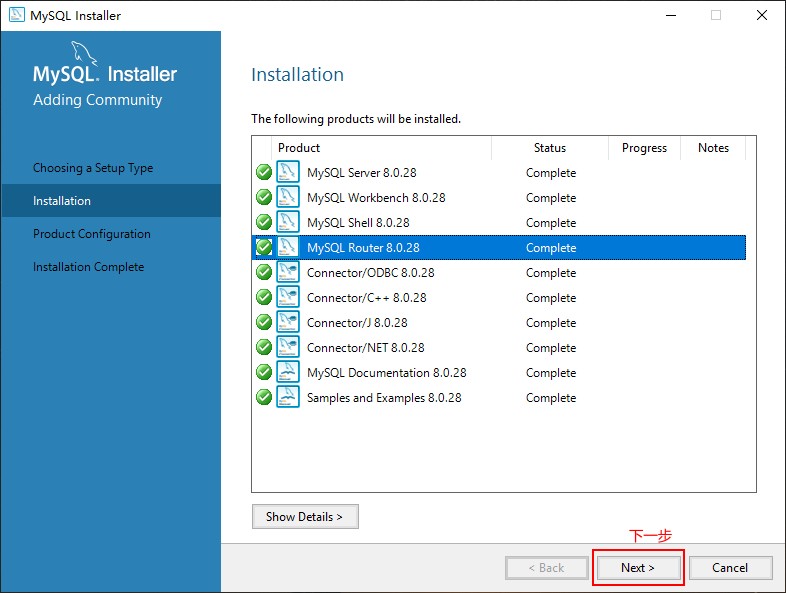Select the MySQL Server 8.0.28 row text
The height and width of the screenshot is (593, 786).
362,173
